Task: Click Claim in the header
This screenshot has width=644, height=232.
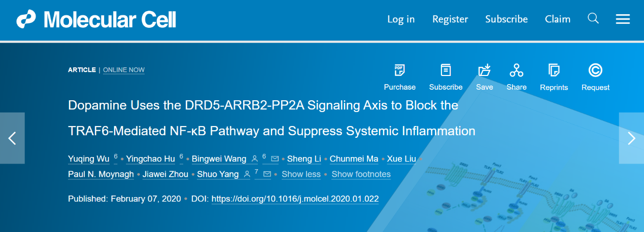Action: coord(558,19)
